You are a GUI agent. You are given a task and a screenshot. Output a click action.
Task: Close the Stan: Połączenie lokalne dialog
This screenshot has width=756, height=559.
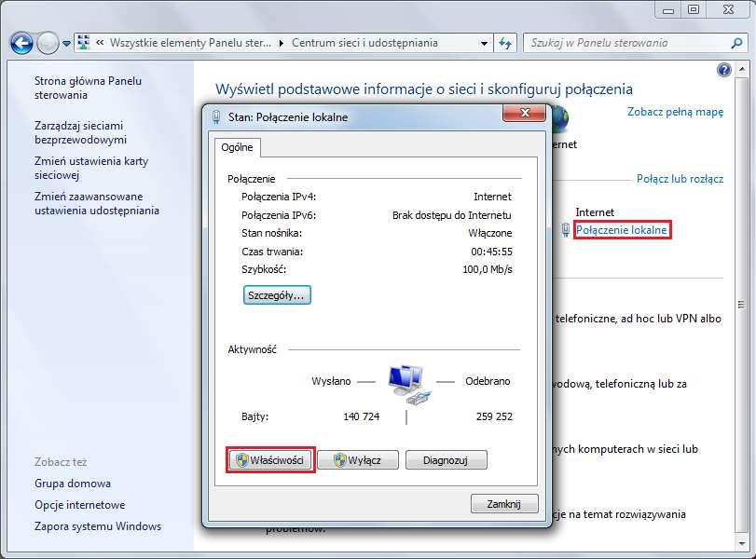pos(525,114)
